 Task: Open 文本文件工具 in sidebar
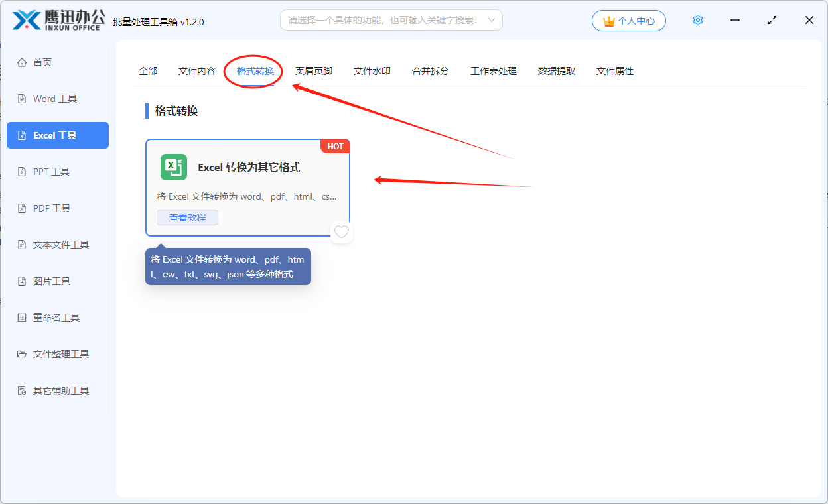tap(58, 245)
